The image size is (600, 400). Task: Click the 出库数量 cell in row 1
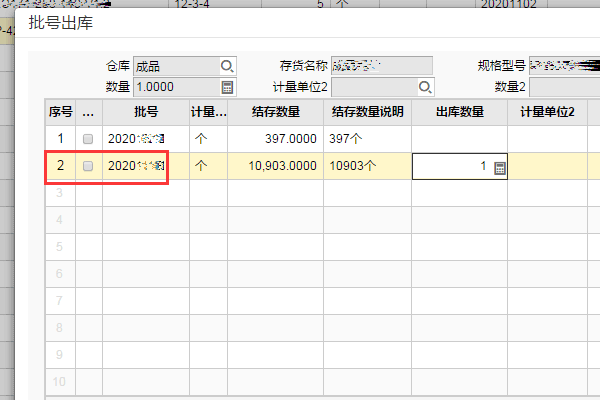[459, 138]
